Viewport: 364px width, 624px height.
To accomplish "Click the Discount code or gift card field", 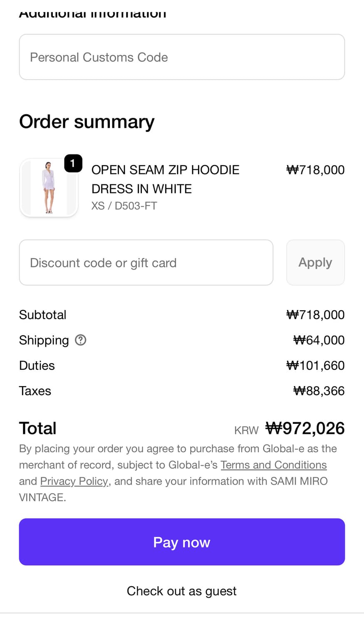I will (x=146, y=262).
